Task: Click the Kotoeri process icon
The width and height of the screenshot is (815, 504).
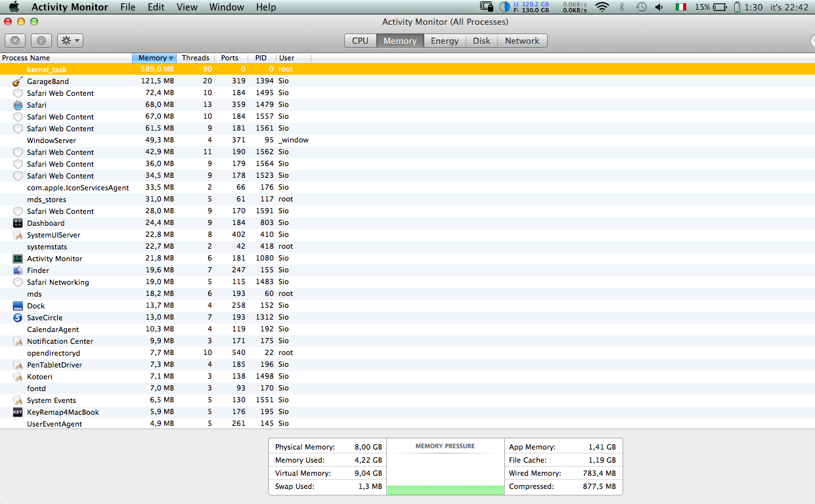Action: point(18,377)
